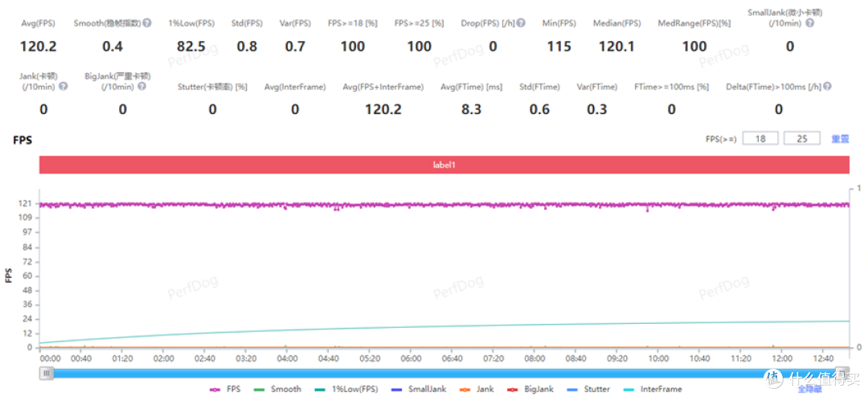The image size is (868, 397).
Task: Click FPS threshold field showing 18
Action: click(x=759, y=138)
